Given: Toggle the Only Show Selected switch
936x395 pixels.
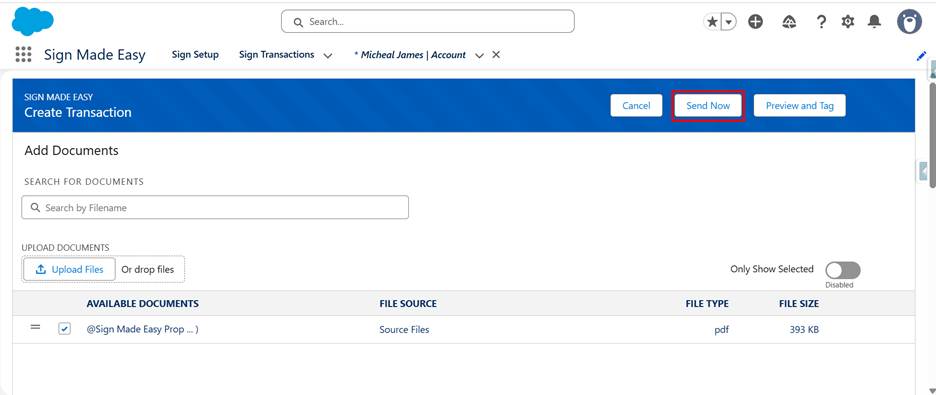Looking at the screenshot, I should (843, 270).
